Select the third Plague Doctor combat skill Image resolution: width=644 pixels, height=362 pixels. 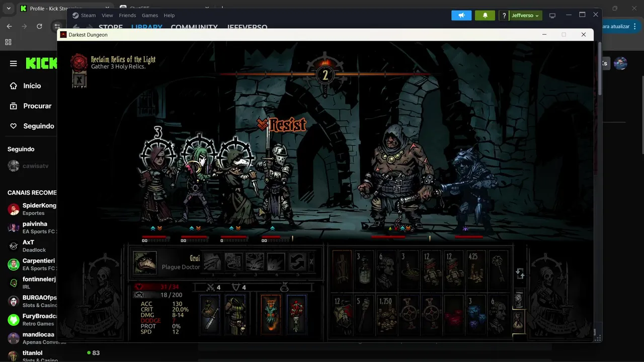(x=255, y=261)
